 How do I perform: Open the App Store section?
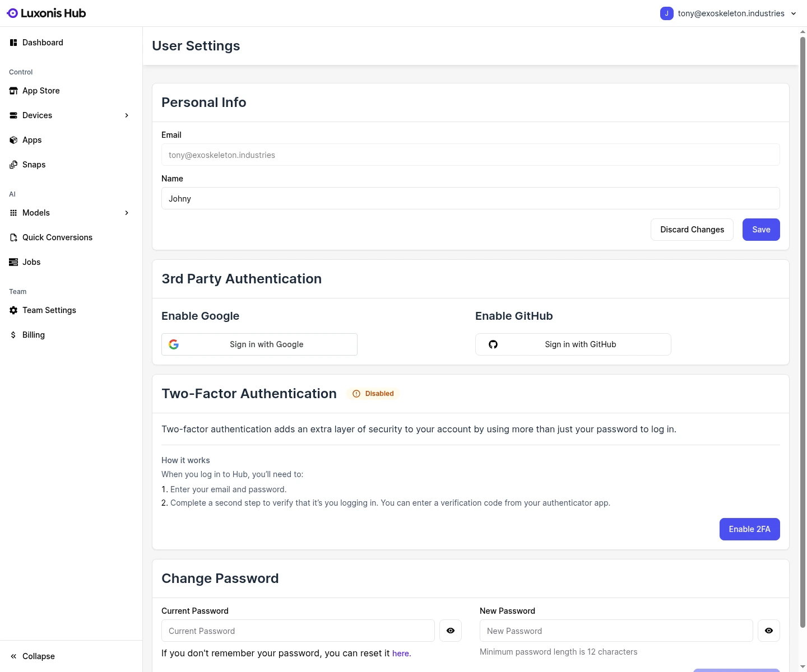(x=41, y=90)
